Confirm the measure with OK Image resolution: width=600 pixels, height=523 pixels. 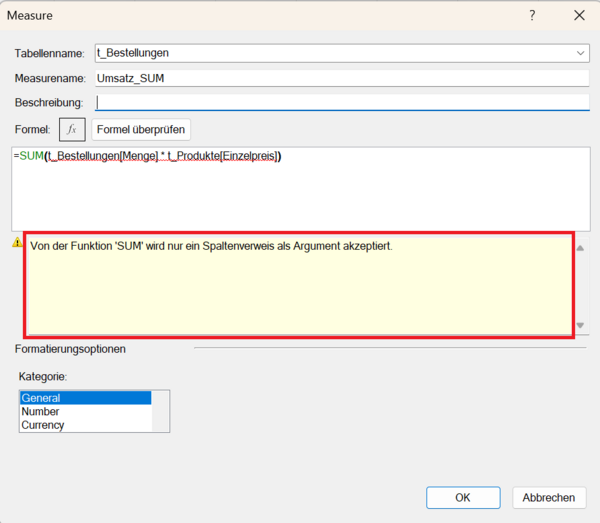pyautogui.click(x=462, y=497)
